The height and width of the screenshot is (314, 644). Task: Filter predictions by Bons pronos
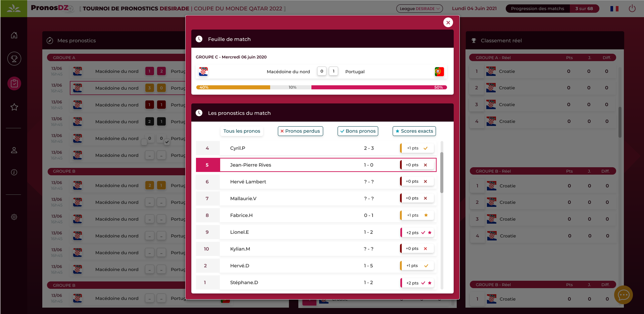click(358, 131)
